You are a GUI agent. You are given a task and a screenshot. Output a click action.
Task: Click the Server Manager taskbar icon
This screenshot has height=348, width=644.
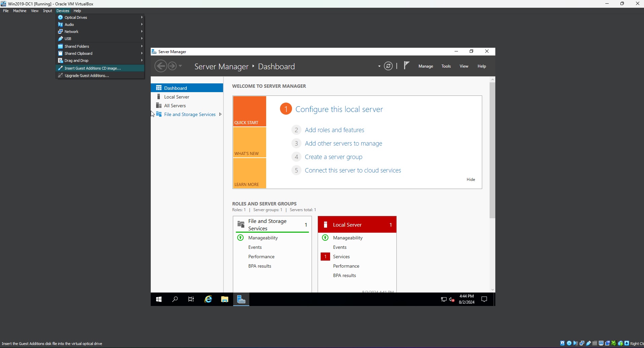(241, 299)
